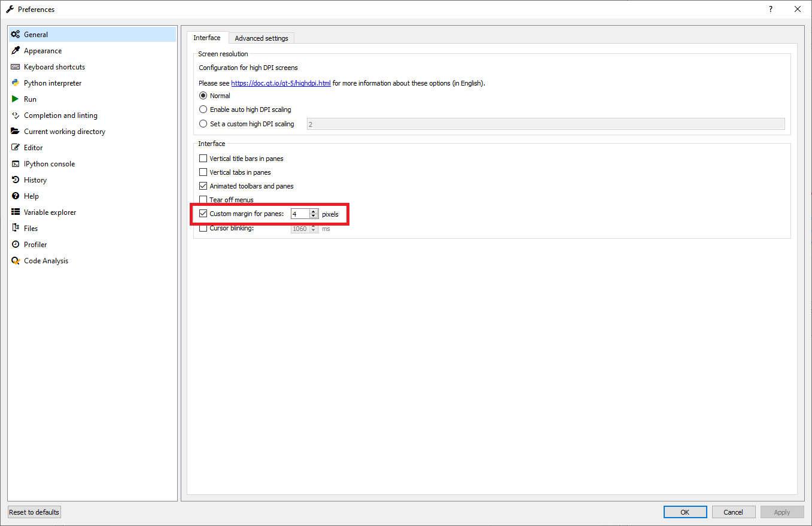Select the Variable explorer icon
812x526 pixels.
(16, 212)
